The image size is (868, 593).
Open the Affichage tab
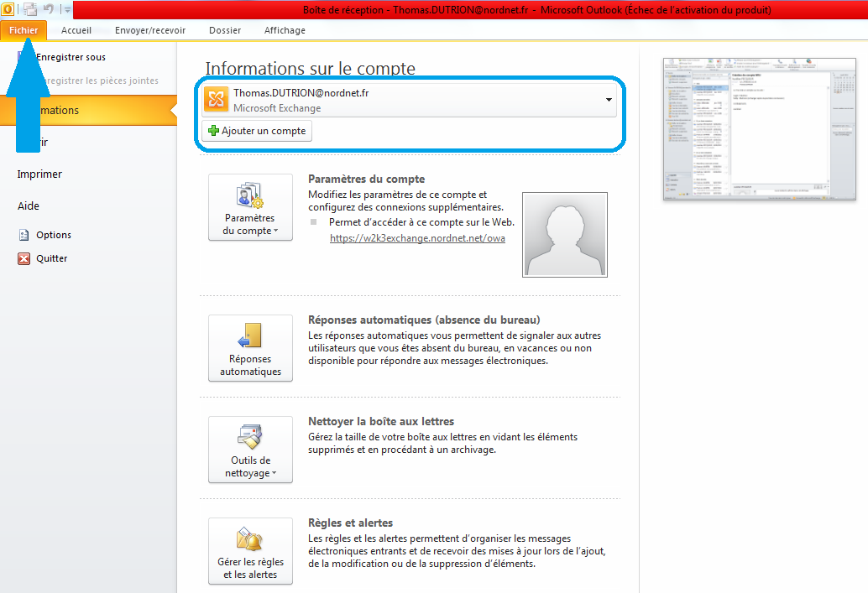(x=285, y=30)
